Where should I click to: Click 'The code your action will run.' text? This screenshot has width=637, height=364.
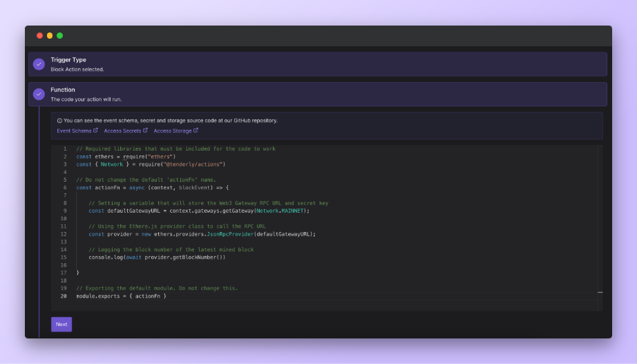click(86, 99)
